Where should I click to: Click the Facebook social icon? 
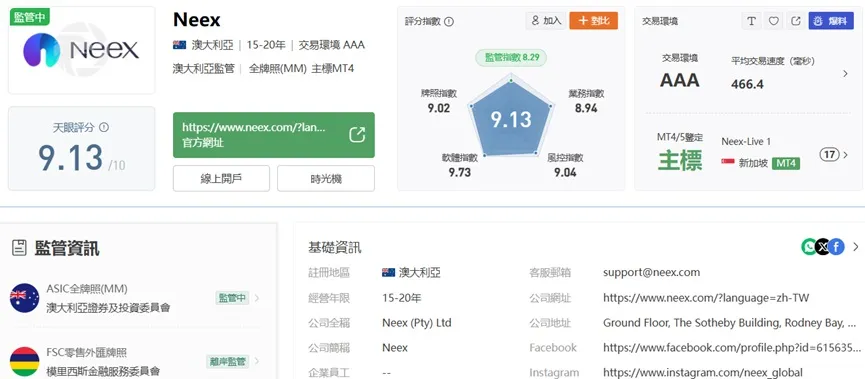coord(836,247)
